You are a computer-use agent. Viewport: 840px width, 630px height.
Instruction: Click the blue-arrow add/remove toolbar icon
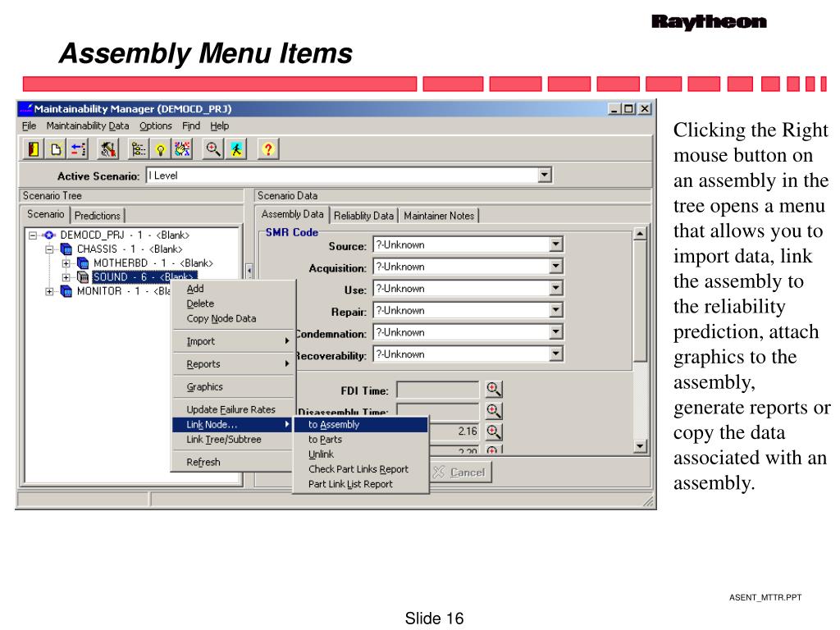pyautogui.click(x=77, y=149)
